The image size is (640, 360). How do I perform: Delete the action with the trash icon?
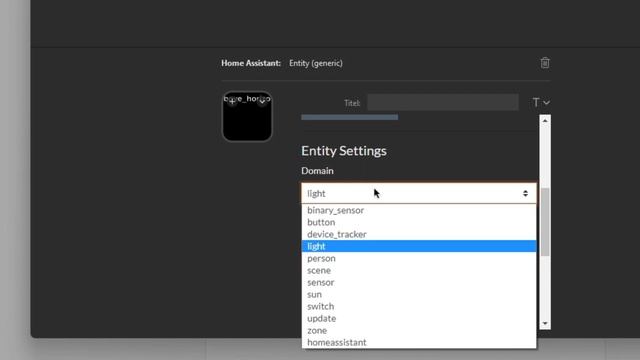pyautogui.click(x=545, y=63)
